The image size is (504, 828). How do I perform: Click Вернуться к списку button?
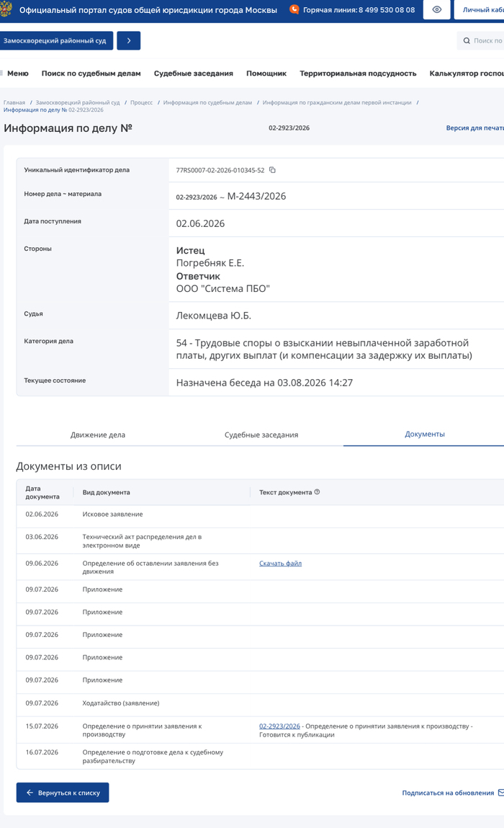[x=63, y=792]
